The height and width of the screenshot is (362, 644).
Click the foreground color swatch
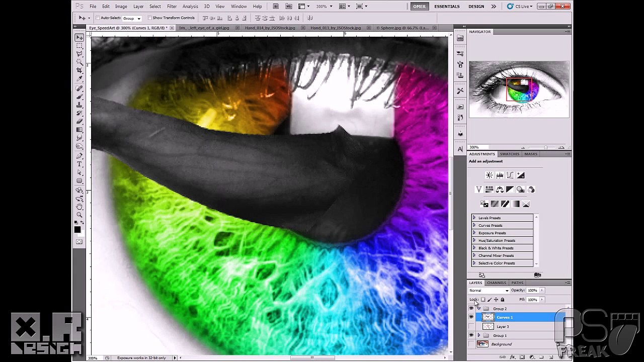pos(77,229)
